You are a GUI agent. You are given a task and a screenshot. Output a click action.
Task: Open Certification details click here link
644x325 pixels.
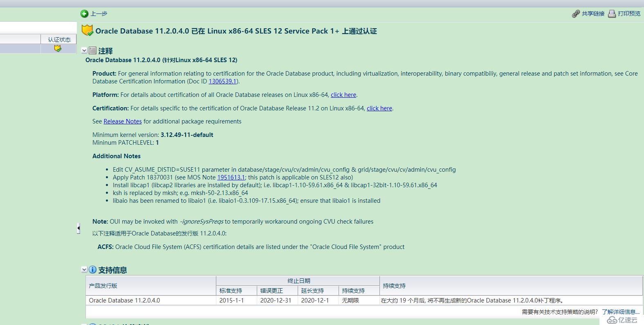click(379, 108)
